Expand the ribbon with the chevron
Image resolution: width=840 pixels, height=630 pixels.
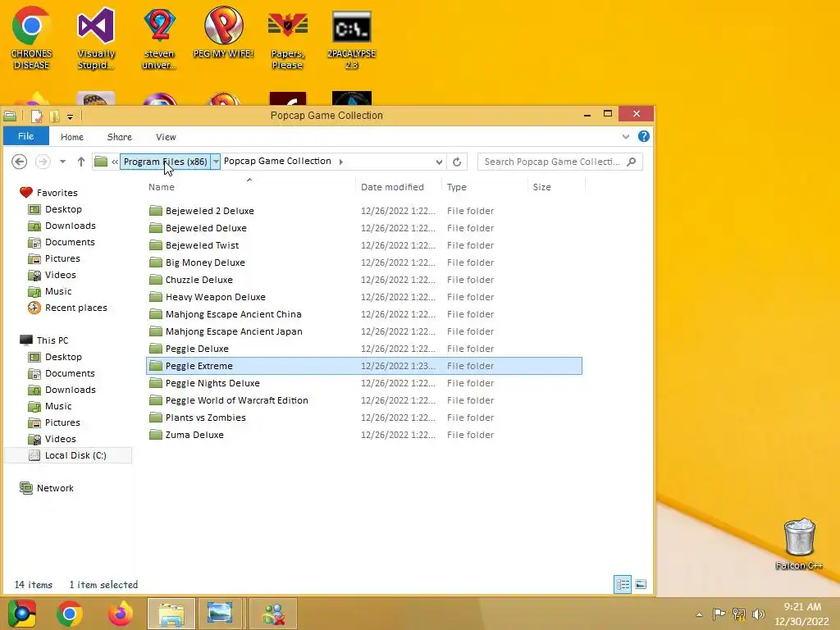[626, 137]
